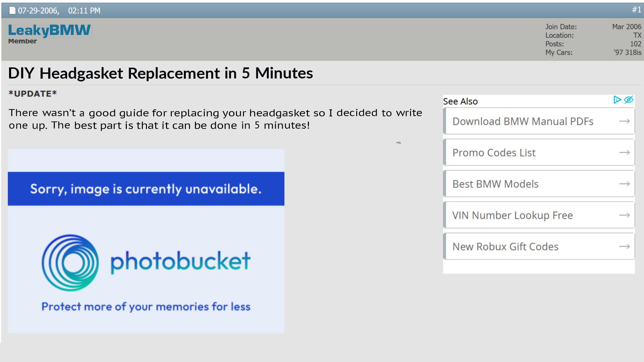644x362 pixels.
Task: Hide this ad using the eye icon
Action: tap(629, 100)
